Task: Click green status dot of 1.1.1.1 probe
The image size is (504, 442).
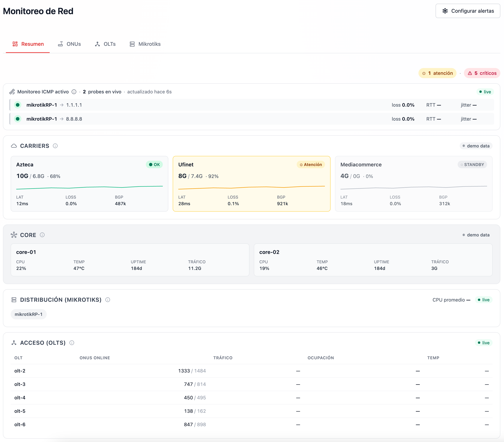Action: pos(18,105)
